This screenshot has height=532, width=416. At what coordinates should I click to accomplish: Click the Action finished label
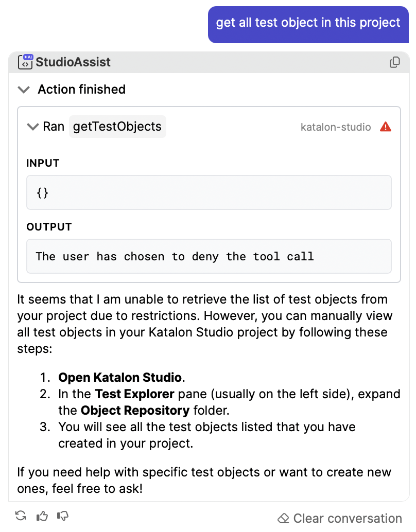(82, 89)
